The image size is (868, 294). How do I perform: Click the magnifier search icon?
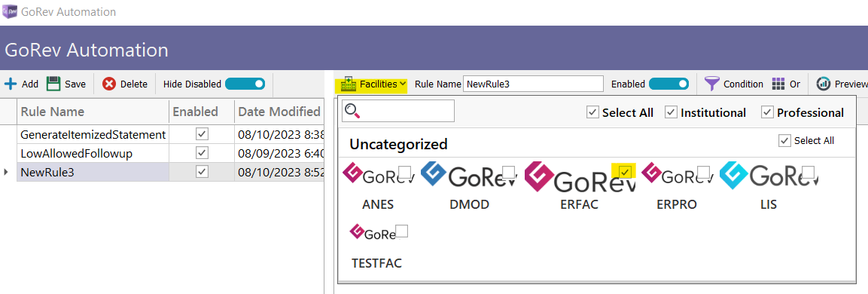tap(352, 112)
